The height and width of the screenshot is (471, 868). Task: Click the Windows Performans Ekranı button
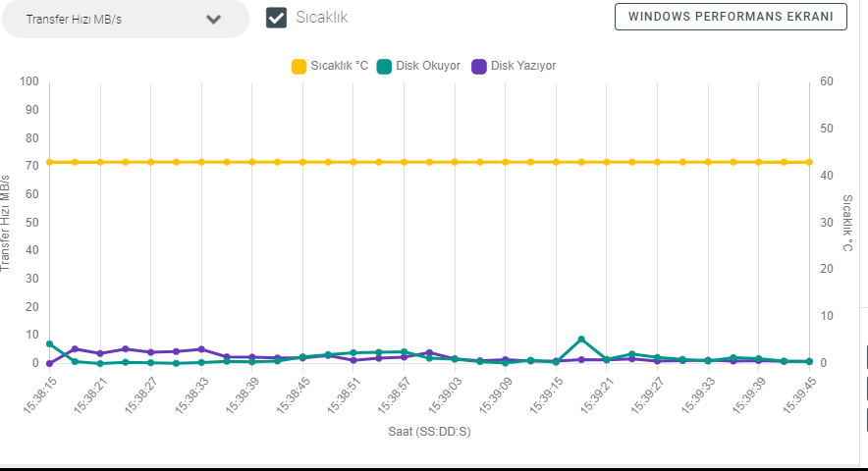click(731, 17)
